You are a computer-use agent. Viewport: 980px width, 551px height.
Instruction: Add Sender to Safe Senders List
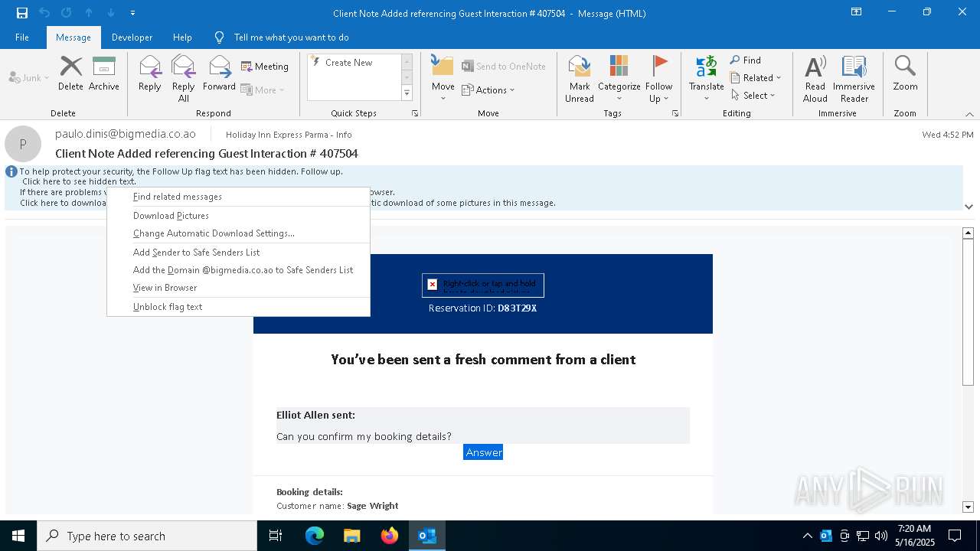[238, 253]
